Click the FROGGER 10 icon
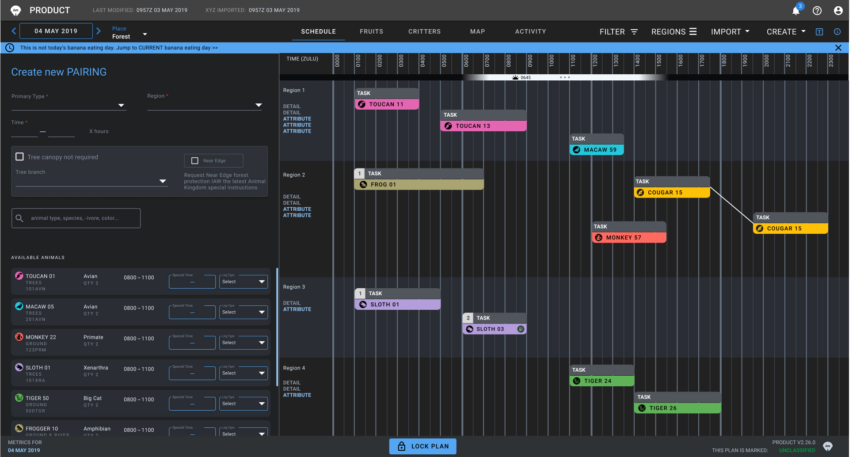The image size is (868, 457). coord(19,428)
